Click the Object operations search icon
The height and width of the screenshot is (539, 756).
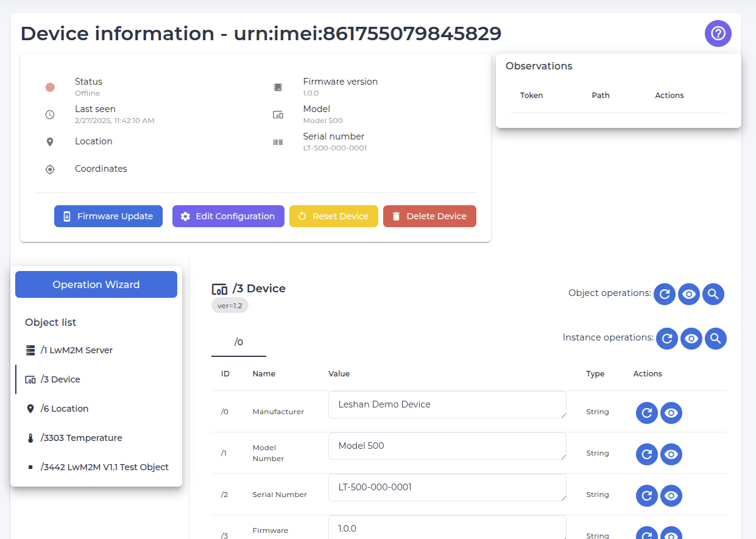[x=713, y=294]
